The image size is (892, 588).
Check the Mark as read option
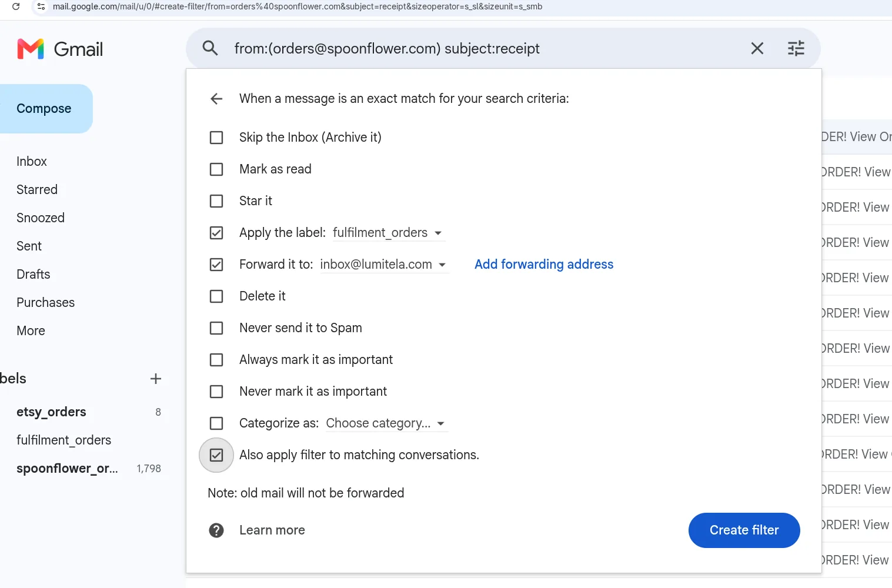point(216,169)
